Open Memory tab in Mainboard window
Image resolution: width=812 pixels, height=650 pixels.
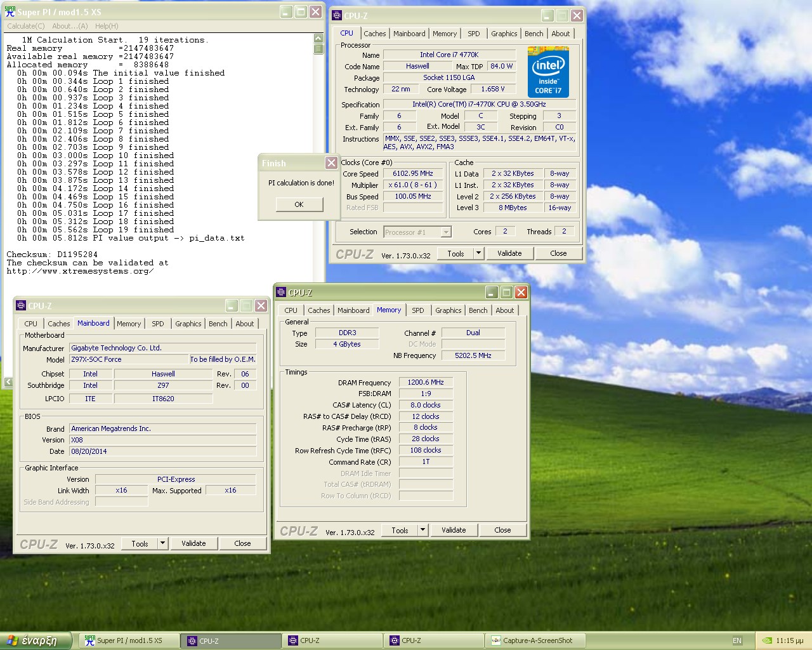click(x=129, y=324)
